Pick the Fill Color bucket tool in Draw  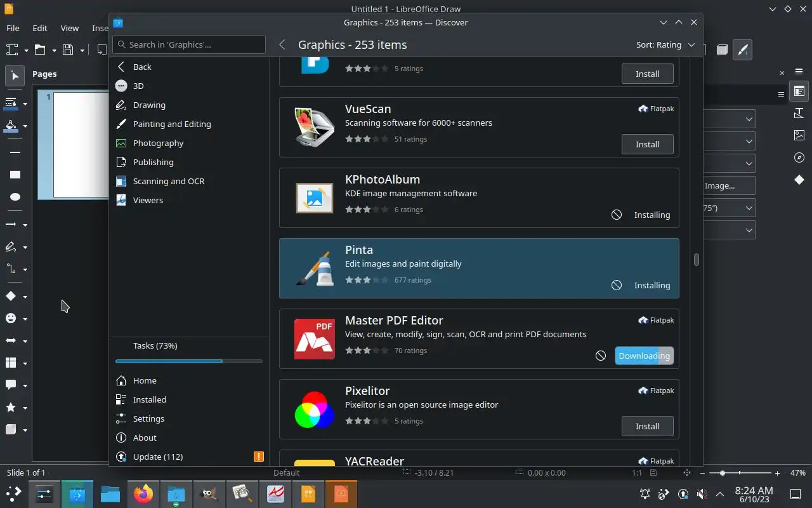pyautogui.click(x=11, y=126)
